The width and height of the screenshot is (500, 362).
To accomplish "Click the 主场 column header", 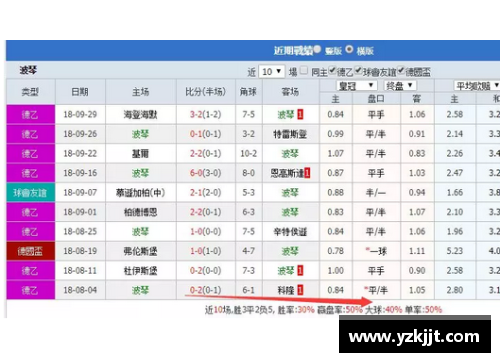I will point(141,92).
